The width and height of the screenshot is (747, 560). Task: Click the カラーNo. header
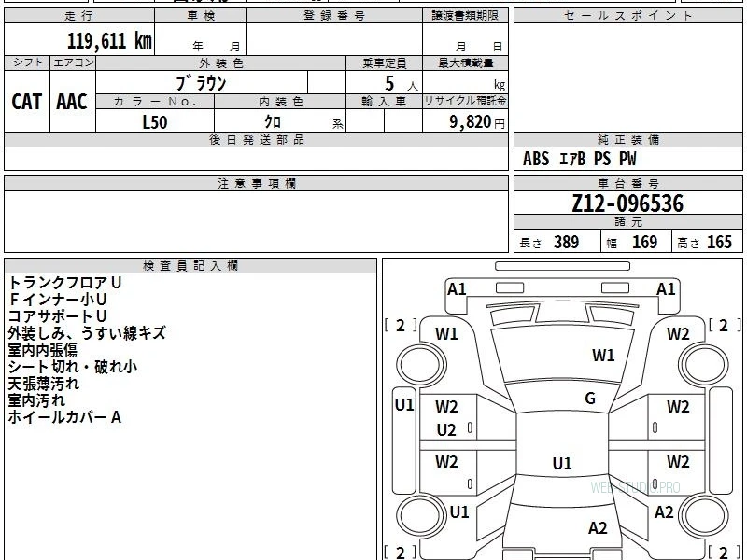(x=155, y=102)
